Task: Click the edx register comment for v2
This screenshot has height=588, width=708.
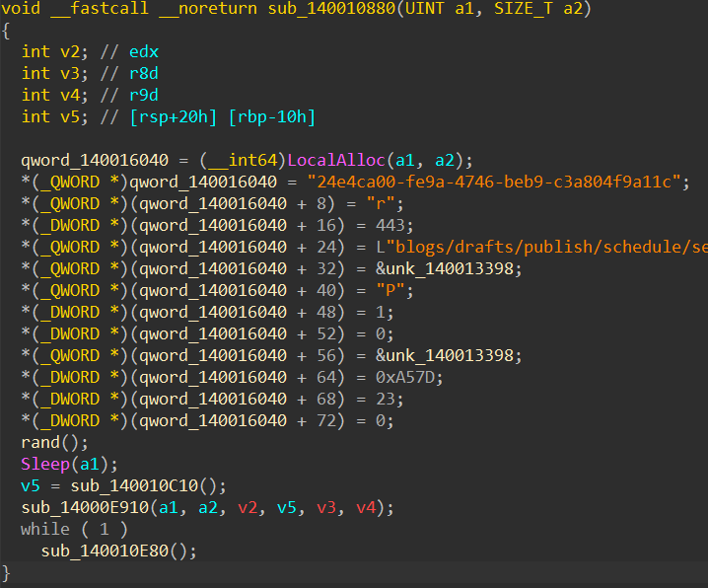Action: pos(144,52)
